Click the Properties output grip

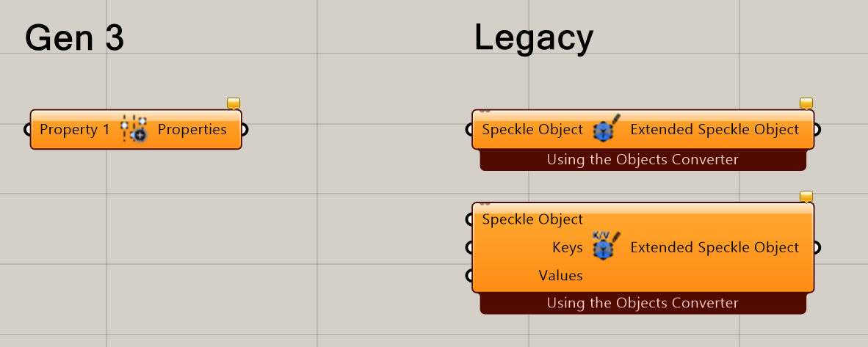245,130
